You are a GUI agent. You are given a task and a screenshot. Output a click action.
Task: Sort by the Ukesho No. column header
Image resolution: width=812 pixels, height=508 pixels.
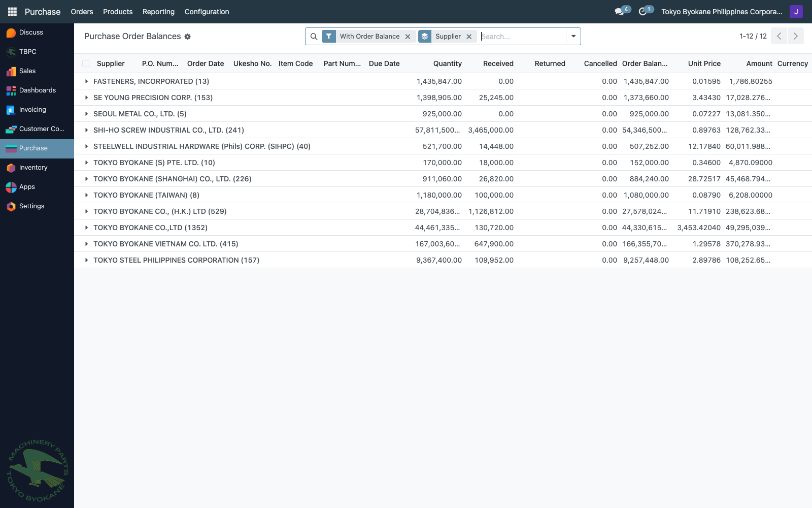tap(252, 63)
